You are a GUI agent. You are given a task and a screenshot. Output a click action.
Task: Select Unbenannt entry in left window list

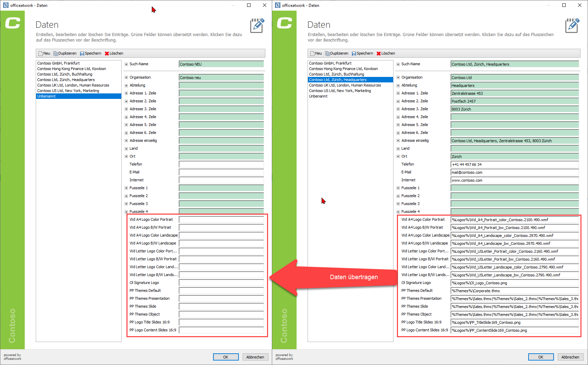79,96
